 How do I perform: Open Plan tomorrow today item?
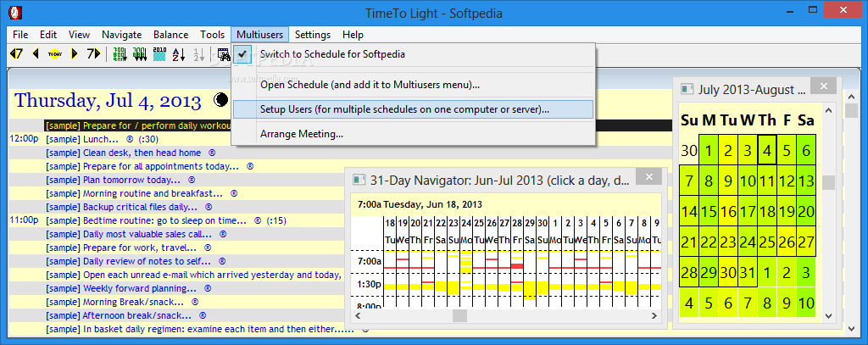(113, 180)
